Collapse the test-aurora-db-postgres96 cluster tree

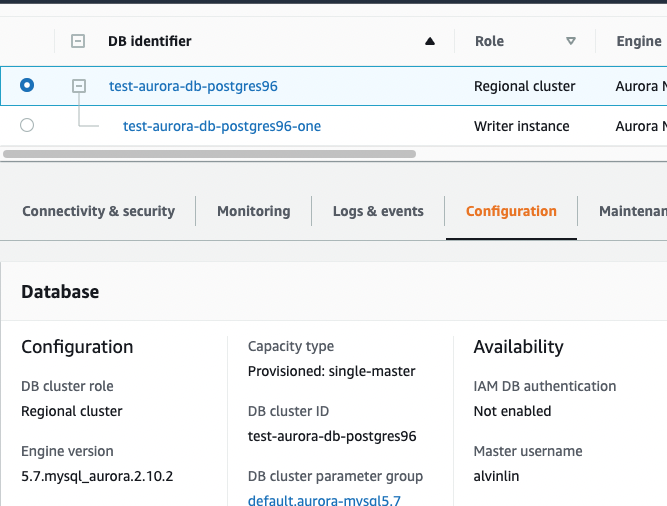click(x=79, y=86)
